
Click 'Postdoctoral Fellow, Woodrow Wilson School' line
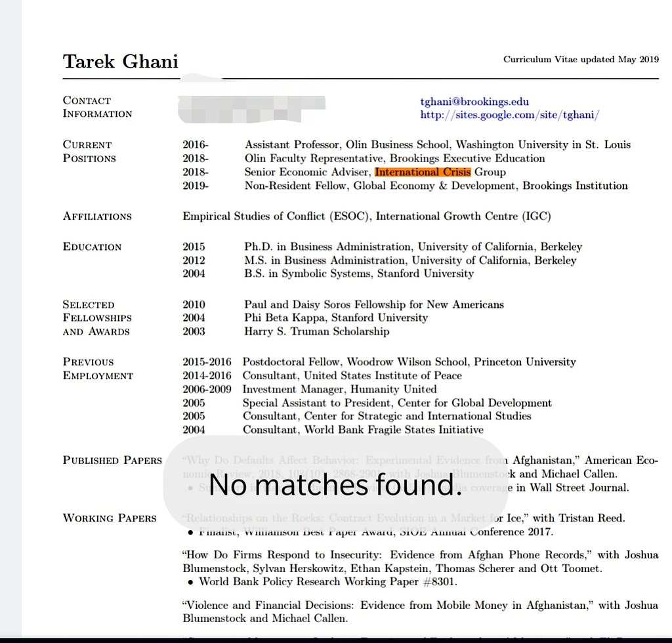[409, 362]
